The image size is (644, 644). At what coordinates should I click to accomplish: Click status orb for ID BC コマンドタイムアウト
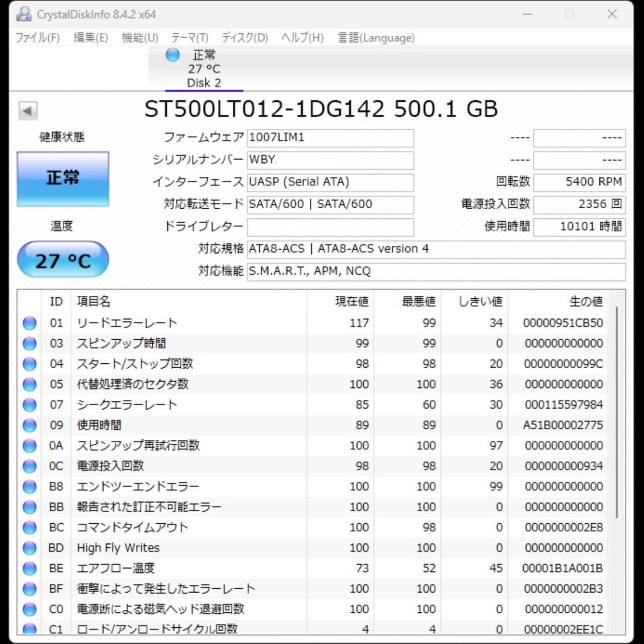tap(30, 527)
